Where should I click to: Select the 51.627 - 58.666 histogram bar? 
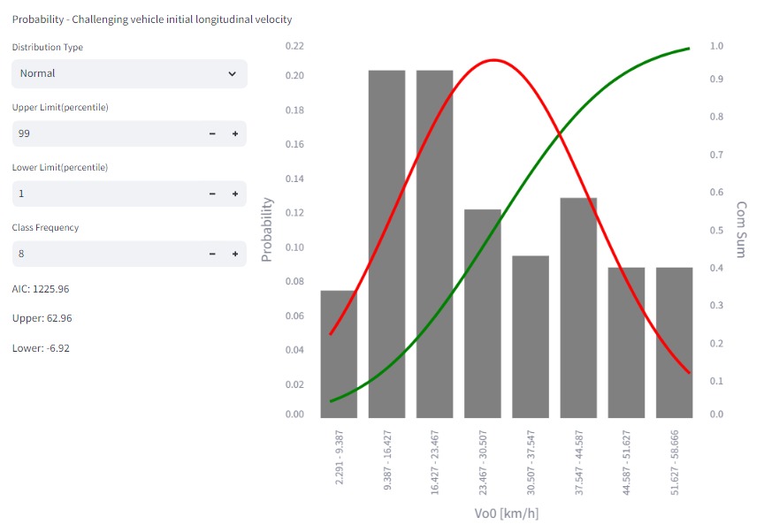pos(674,341)
